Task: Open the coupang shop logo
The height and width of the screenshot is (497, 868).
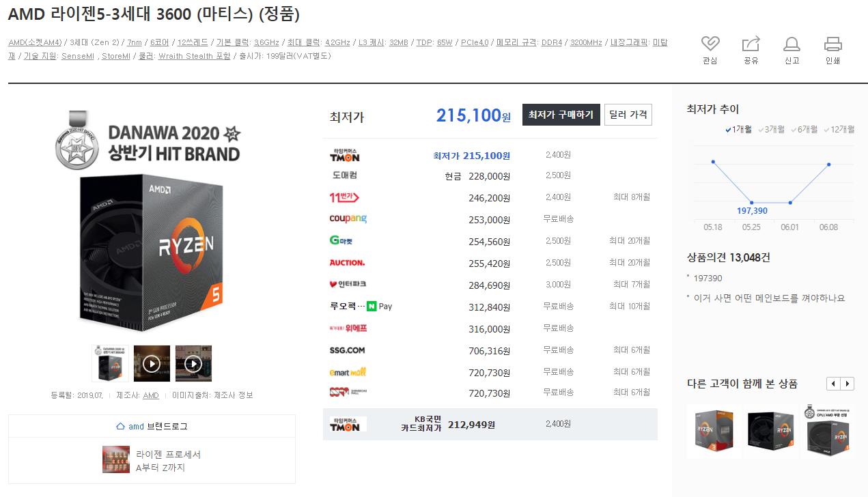Action: (x=348, y=218)
